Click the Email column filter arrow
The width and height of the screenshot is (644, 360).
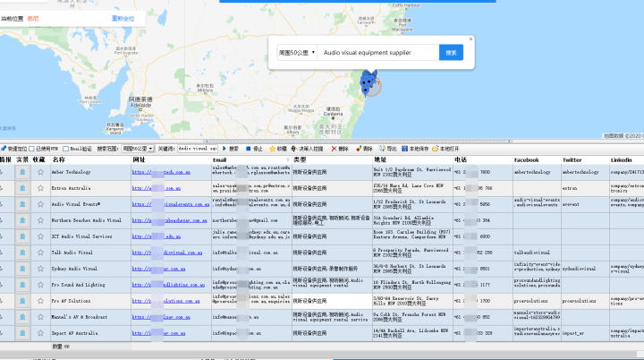287,159
